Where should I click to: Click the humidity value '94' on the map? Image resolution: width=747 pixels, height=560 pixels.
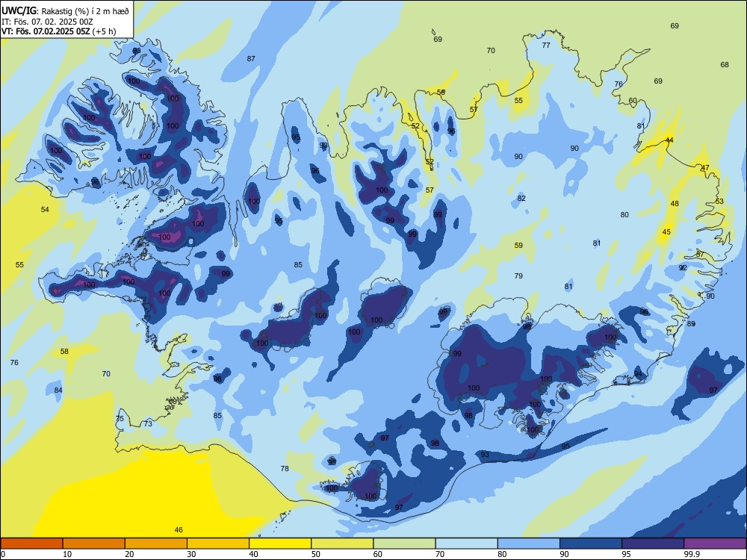click(x=638, y=373)
